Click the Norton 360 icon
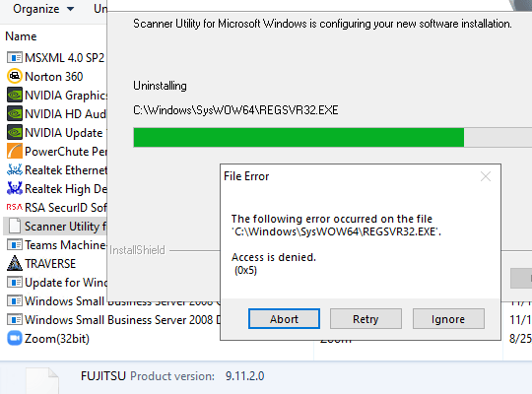The width and height of the screenshot is (532, 394). click(x=15, y=76)
